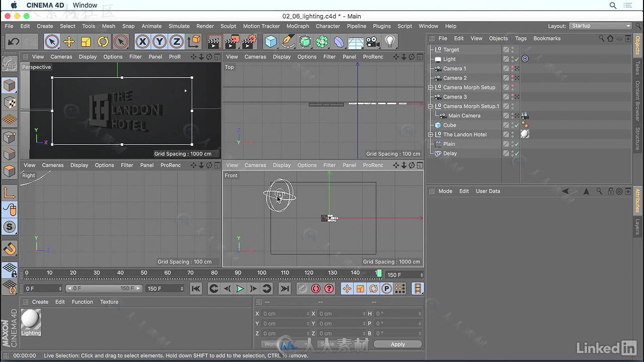Adjust the current frame 150 F stepper

pyautogui.click(x=422, y=275)
